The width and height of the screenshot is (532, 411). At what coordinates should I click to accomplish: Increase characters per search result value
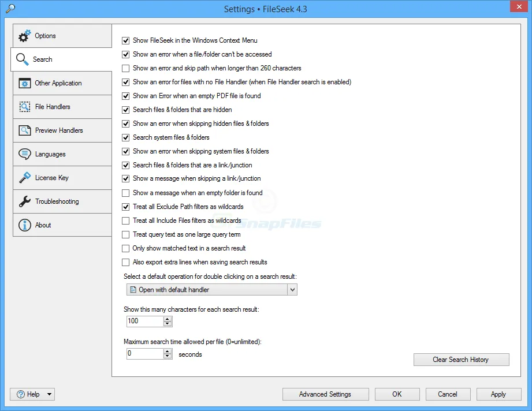(x=168, y=319)
